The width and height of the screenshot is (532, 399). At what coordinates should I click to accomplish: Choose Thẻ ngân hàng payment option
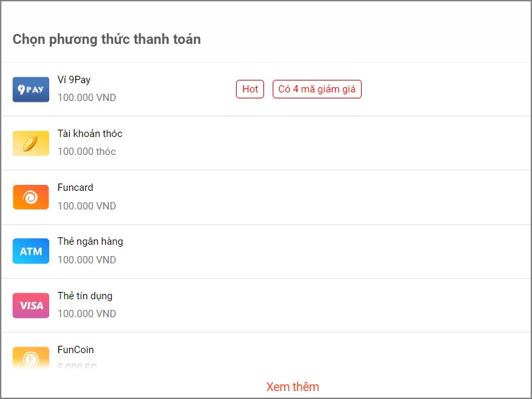coord(90,241)
